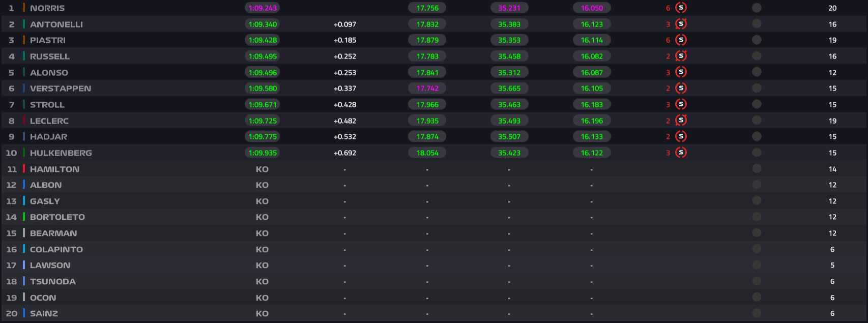Toggle the grey status dot in Norris's row
Image resolution: width=868 pixels, height=323 pixels.
(757, 8)
